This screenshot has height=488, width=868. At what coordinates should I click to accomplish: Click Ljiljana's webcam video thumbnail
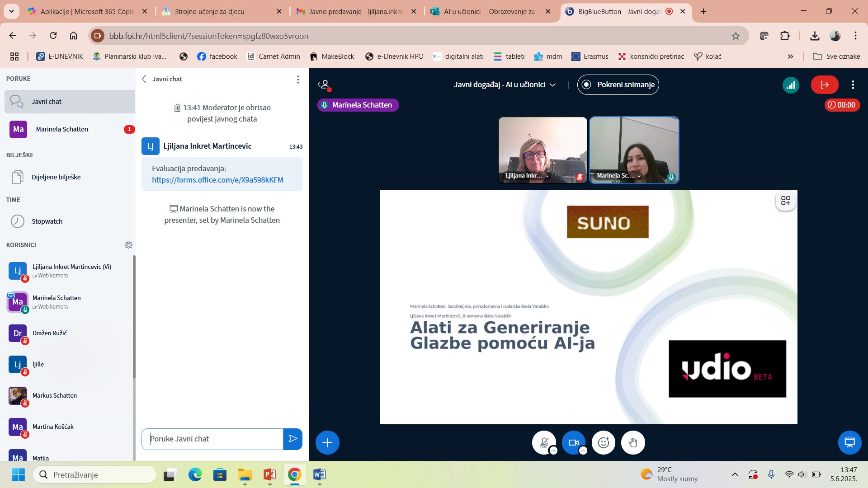pyautogui.click(x=542, y=150)
